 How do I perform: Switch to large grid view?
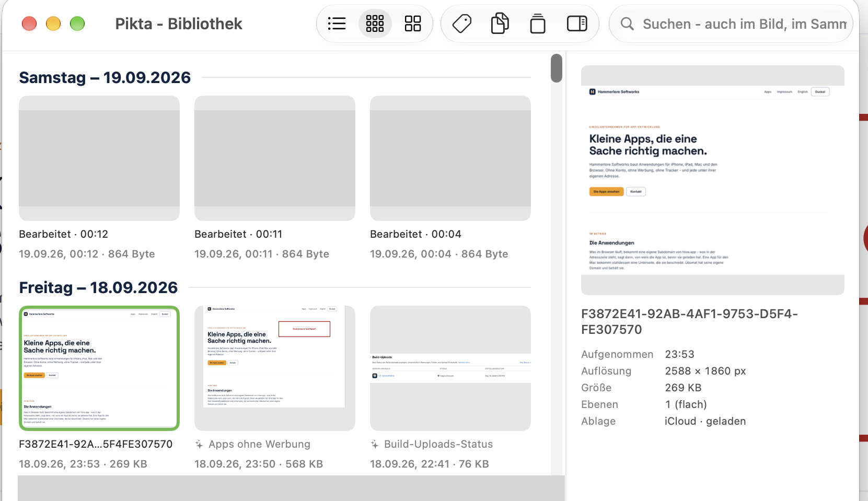coord(413,24)
